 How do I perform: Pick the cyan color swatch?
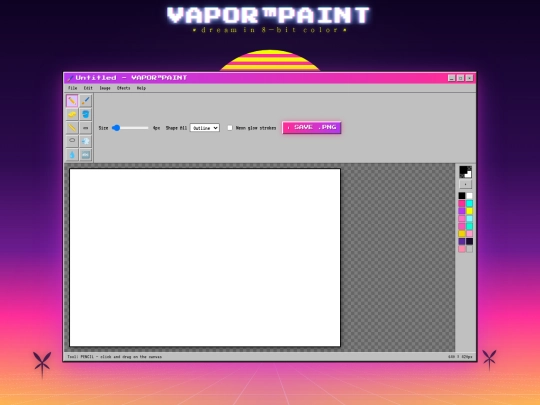tap(469, 204)
